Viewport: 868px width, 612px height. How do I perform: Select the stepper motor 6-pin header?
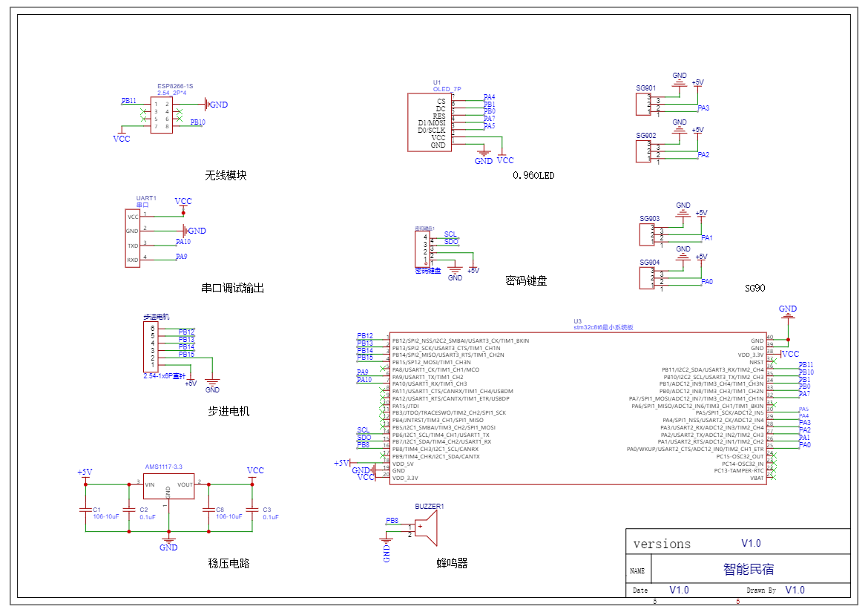pyautogui.click(x=151, y=346)
